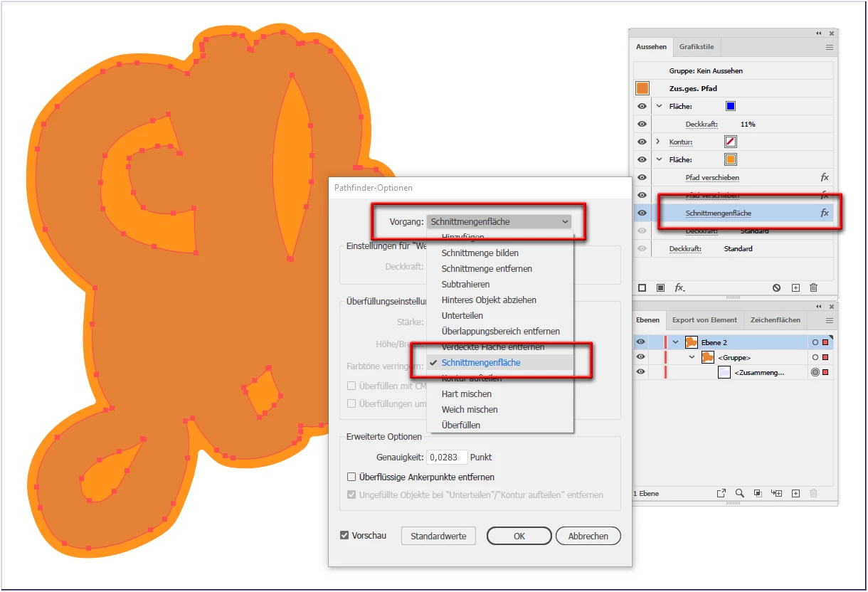Locate the object with the magnifier icon
Screen dimensions: 868x592
(x=740, y=493)
